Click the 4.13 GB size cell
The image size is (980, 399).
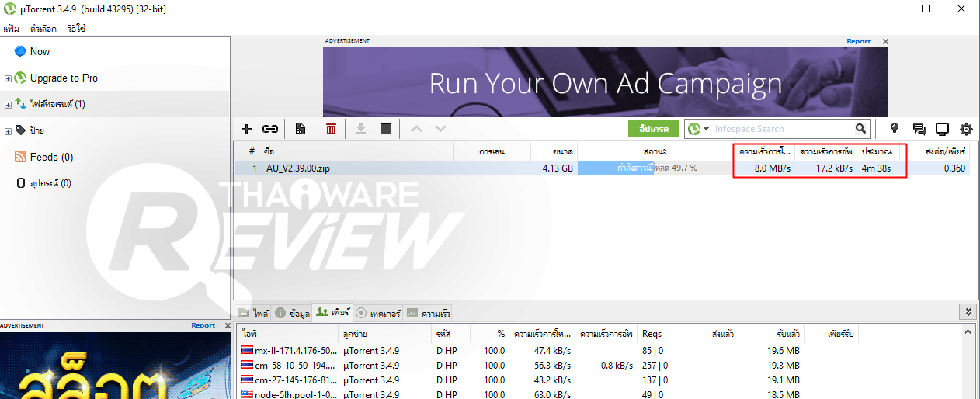point(558,168)
